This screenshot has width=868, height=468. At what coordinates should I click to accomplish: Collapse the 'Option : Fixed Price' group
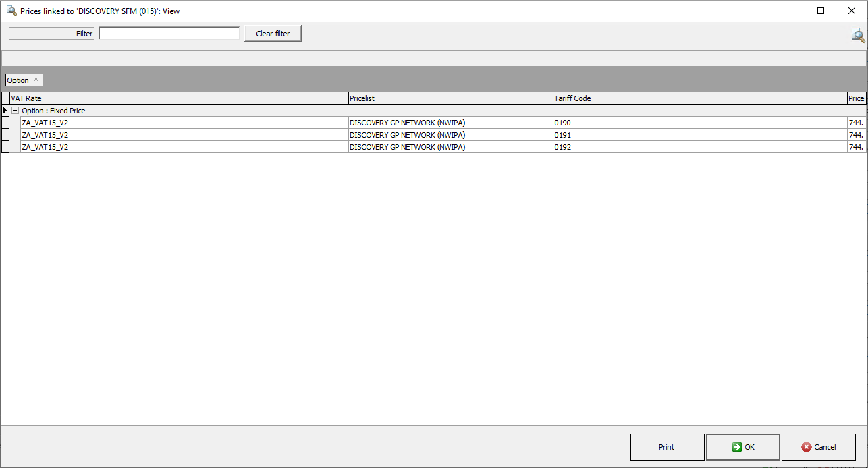tap(15, 111)
